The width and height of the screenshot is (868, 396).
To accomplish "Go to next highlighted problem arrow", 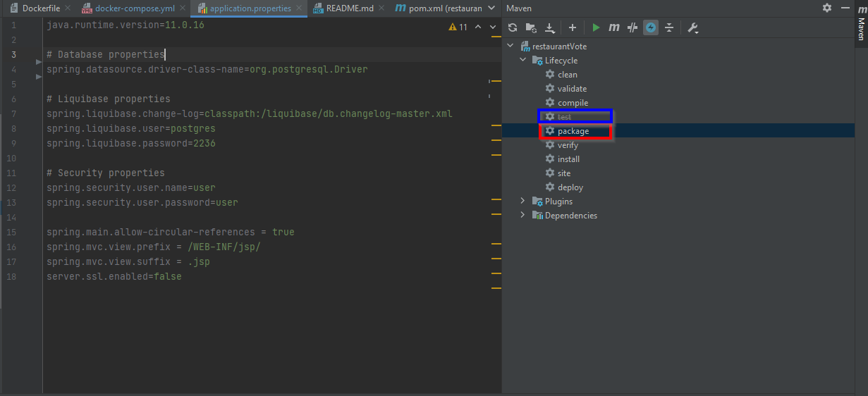I will click(494, 27).
